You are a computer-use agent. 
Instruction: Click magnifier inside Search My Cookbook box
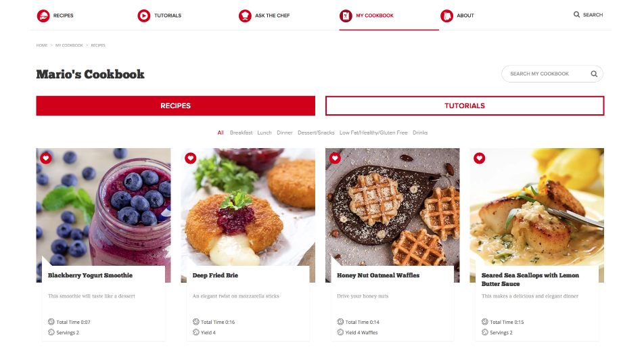coord(594,74)
